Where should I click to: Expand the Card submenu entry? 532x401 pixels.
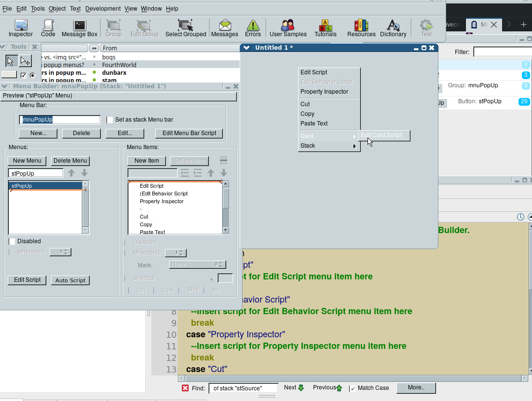pyautogui.click(x=328, y=136)
